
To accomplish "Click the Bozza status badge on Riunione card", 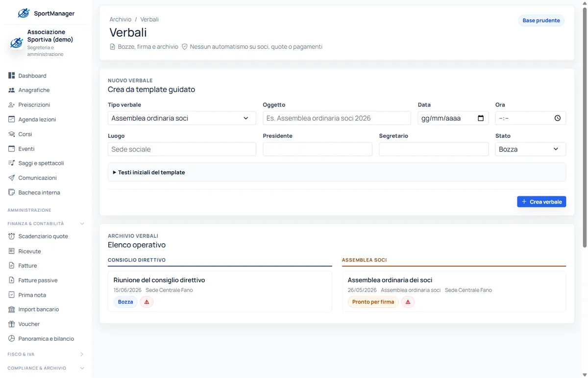I will [125, 302].
